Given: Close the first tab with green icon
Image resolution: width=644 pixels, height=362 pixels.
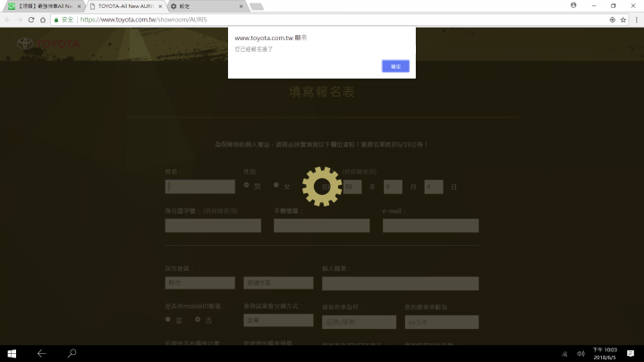Looking at the screenshot, I should click(x=79, y=6).
